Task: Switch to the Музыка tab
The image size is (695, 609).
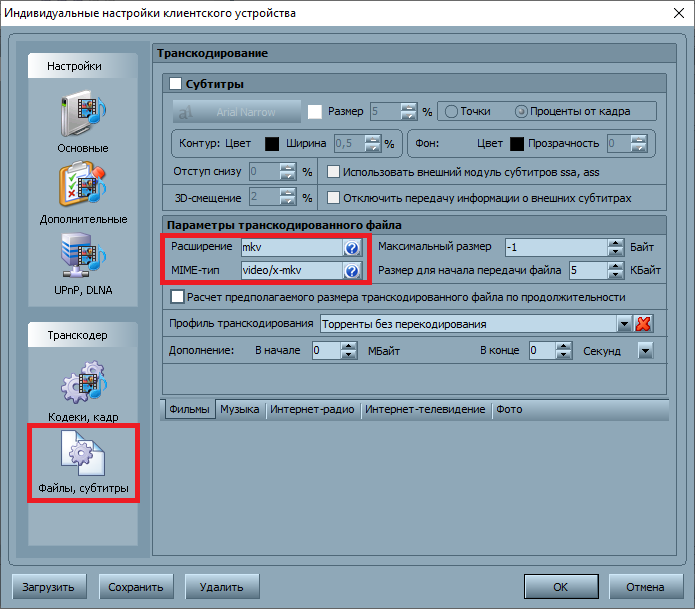Action: [239, 409]
